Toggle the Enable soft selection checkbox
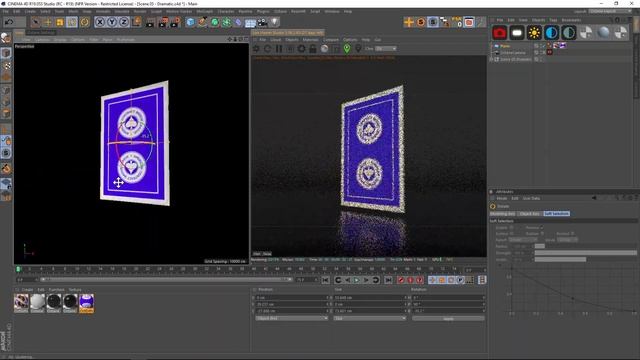The width and height of the screenshot is (640, 360). click(511, 227)
